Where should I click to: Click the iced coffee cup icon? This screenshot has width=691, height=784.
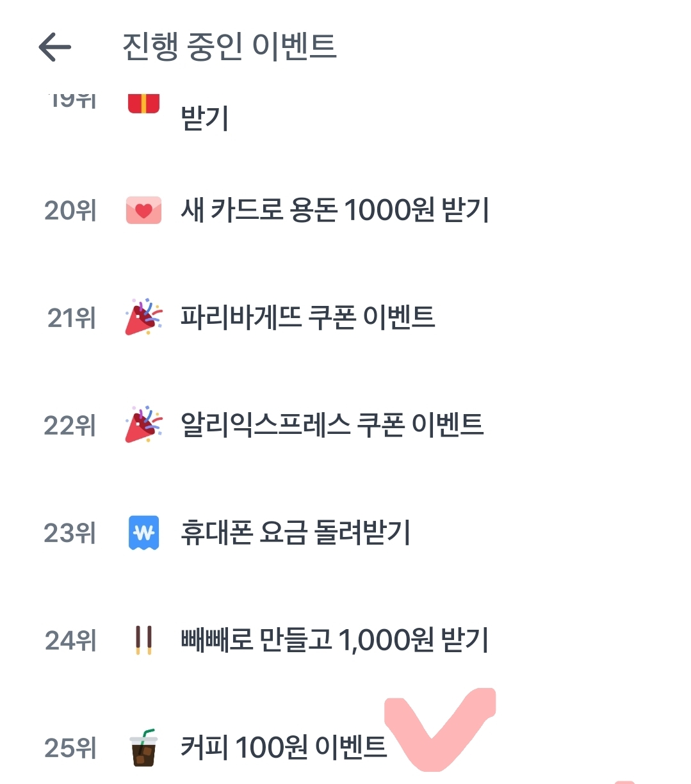[143, 748]
